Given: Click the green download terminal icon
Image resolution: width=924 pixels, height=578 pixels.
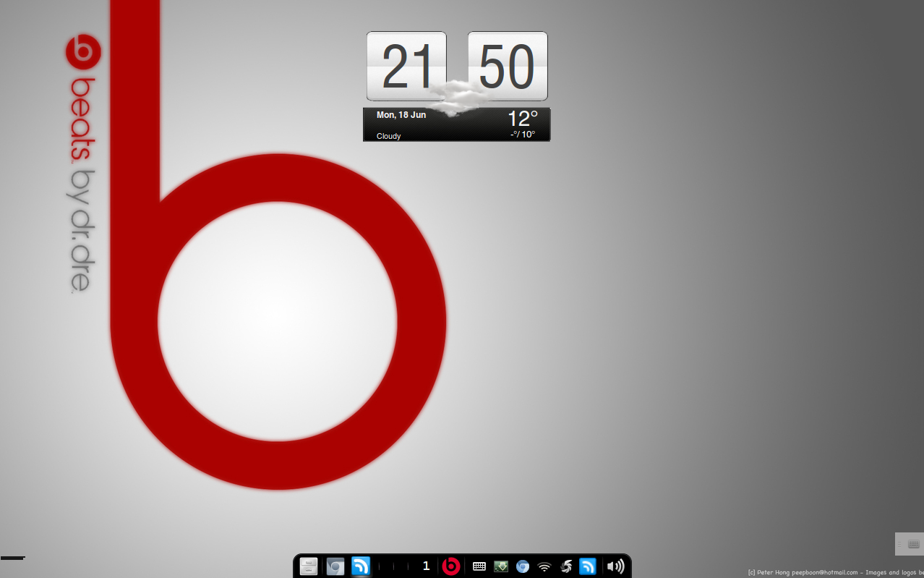Looking at the screenshot, I should coord(501,566).
